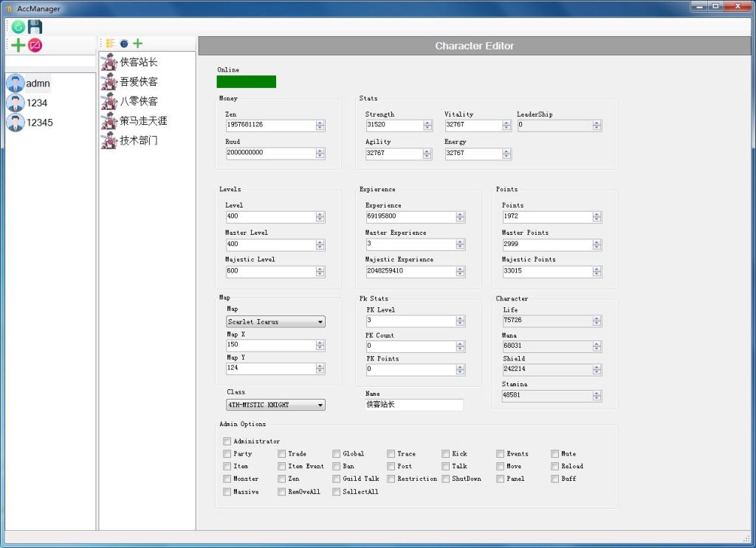756x548 pixels.
Task: Tick the SellectAll checkbox
Action: click(337, 492)
